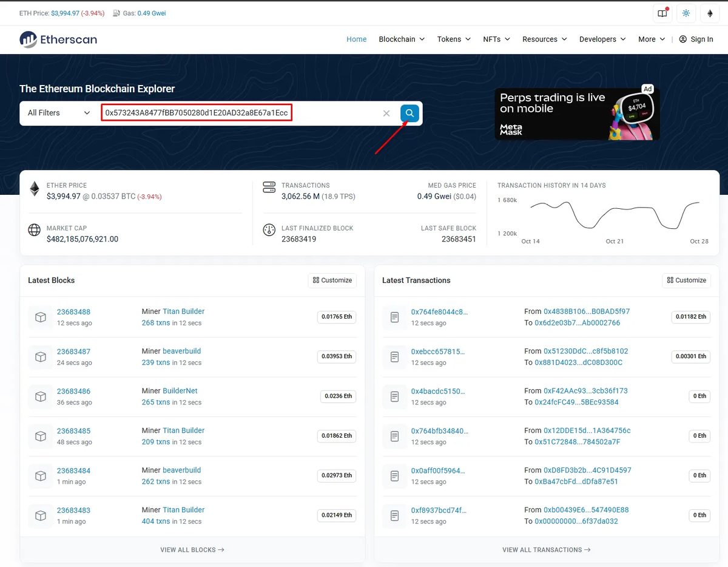The height and width of the screenshot is (567, 728).
Task: Customize the Latest Transactions panel
Action: tap(686, 280)
